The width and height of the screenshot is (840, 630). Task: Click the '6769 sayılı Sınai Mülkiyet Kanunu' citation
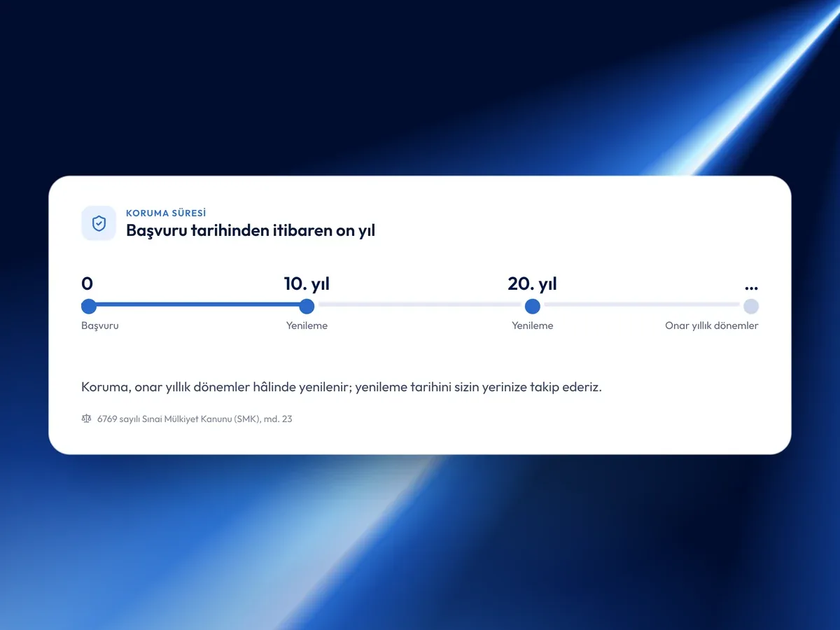(x=195, y=419)
